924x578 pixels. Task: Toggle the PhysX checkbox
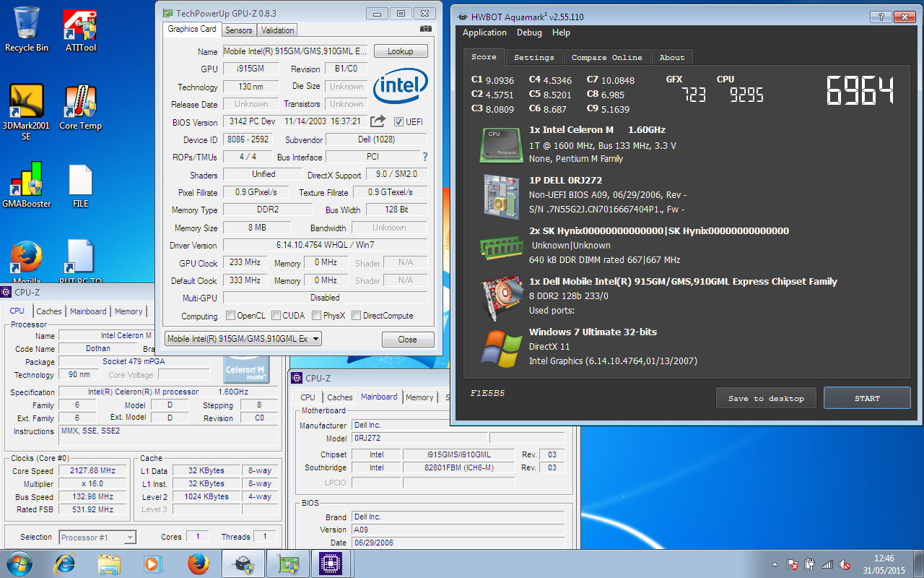317,316
